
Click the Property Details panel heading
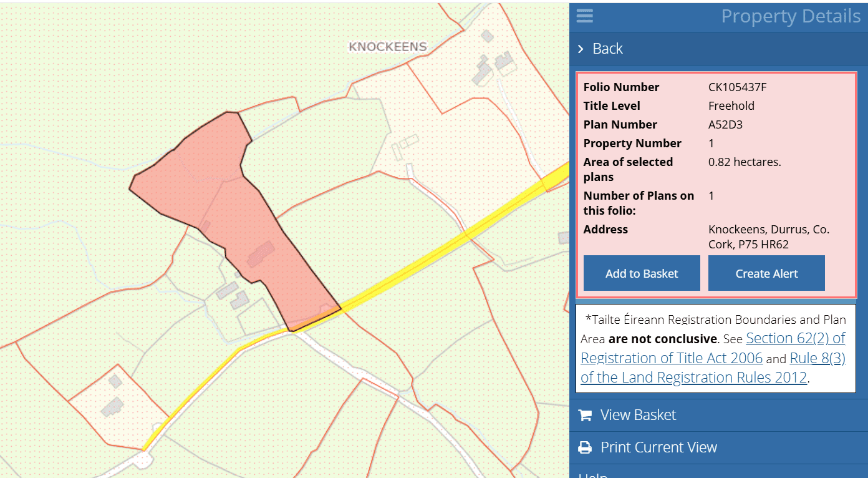point(790,16)
